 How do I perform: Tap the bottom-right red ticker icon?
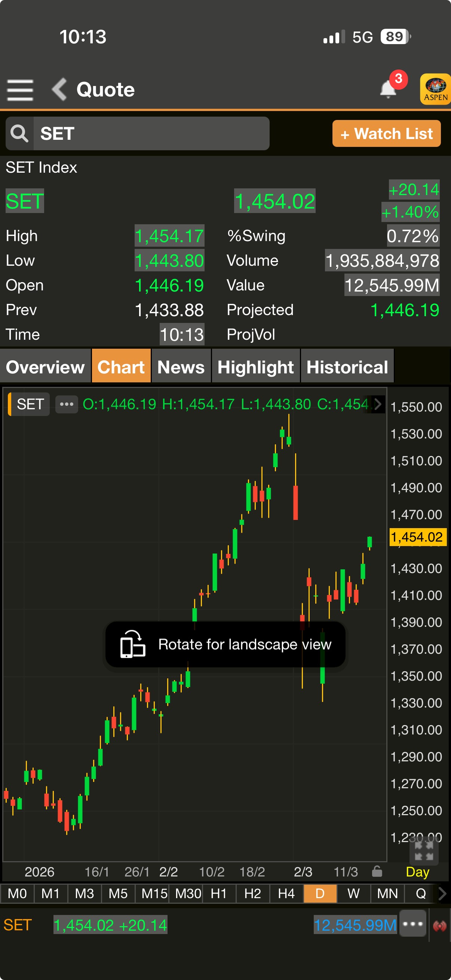tap(439, 925)
